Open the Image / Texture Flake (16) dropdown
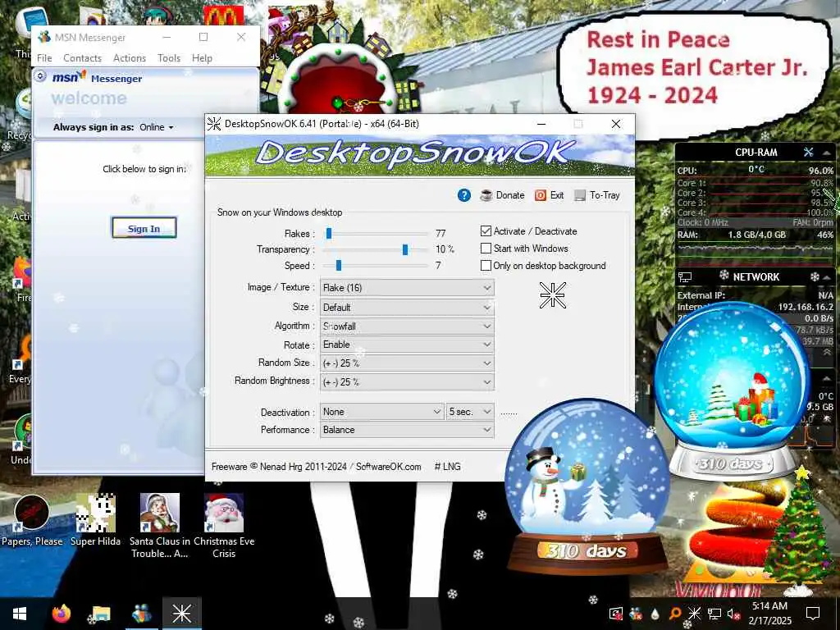Image resolution: width=840 pixels, height=630 pixels. pos(407,288)
